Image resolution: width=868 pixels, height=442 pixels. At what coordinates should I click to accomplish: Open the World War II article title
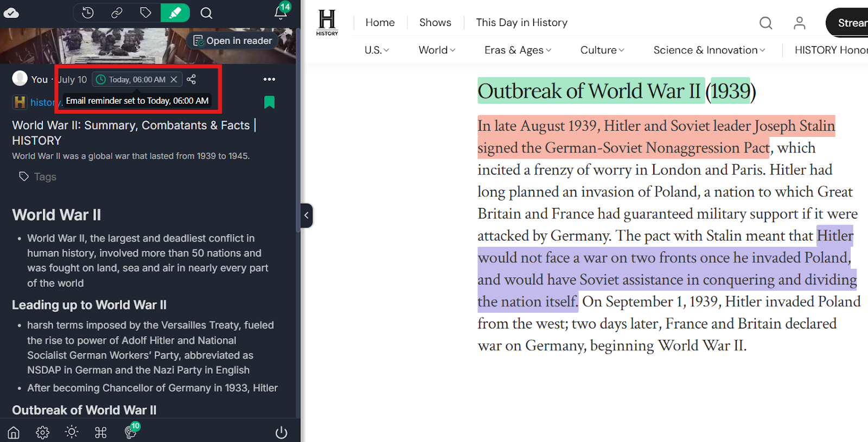pos(134,132)
